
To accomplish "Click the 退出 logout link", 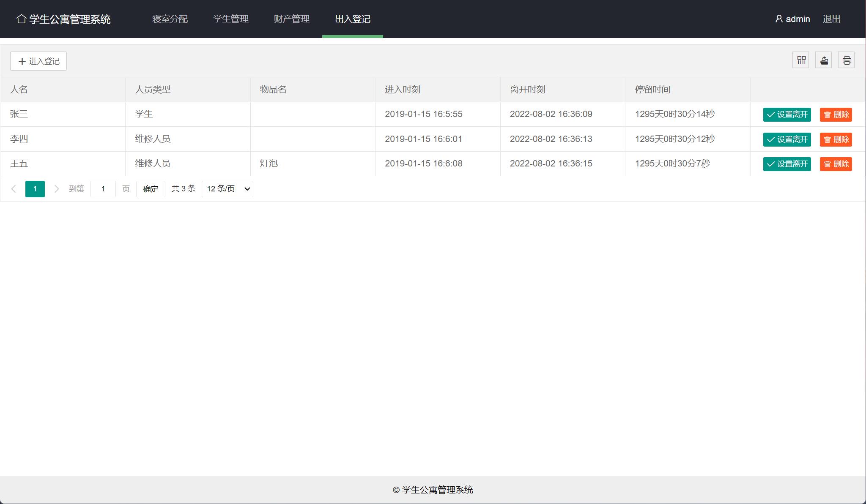I will click(831, 19).
